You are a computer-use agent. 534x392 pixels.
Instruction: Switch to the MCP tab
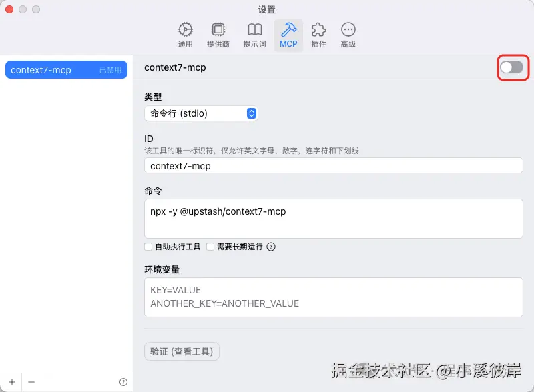point(288,31)
